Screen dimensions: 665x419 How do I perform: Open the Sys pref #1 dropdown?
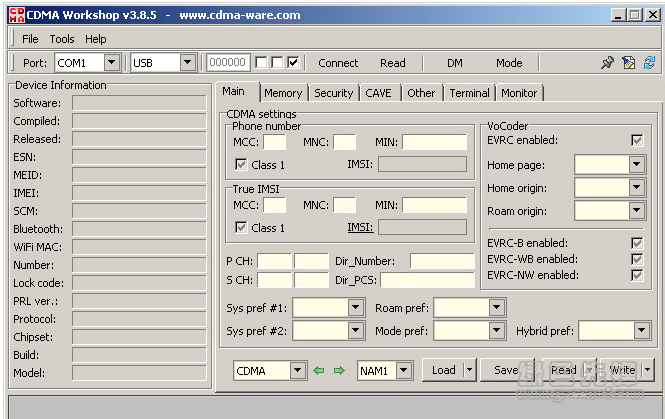tap(355, 307)
